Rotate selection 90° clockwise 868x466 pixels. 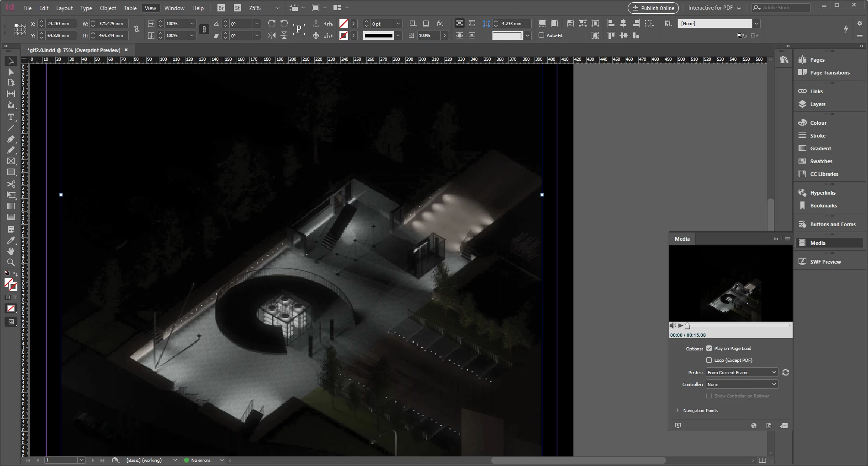(x=271, y=23)
